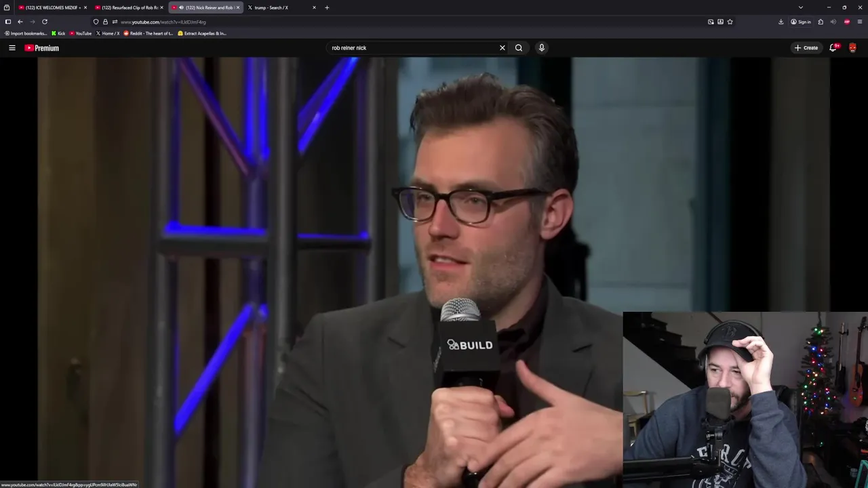Expand the list all tabs chevron
This screenshot has height=488, width=868.
tap(801, 7)
